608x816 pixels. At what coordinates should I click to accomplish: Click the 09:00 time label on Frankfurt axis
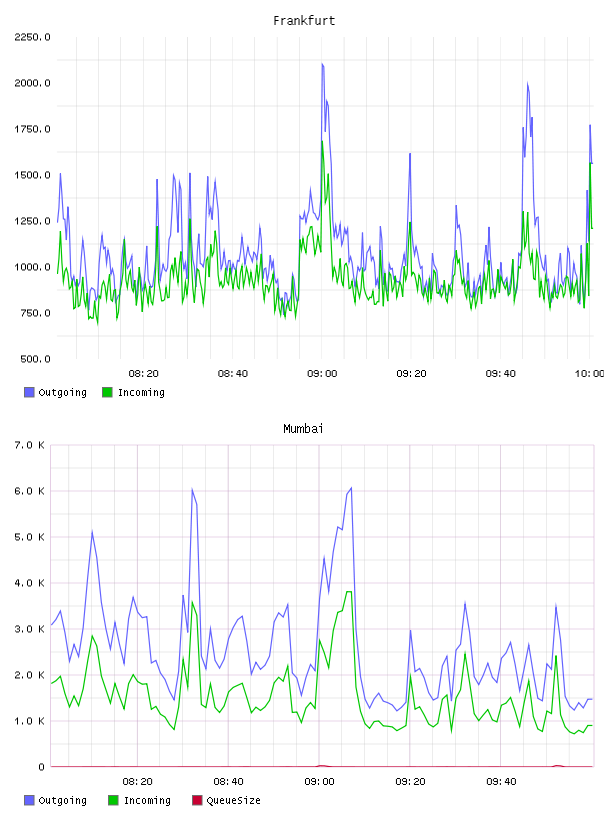pyautogui.click(x=322, y=374)
